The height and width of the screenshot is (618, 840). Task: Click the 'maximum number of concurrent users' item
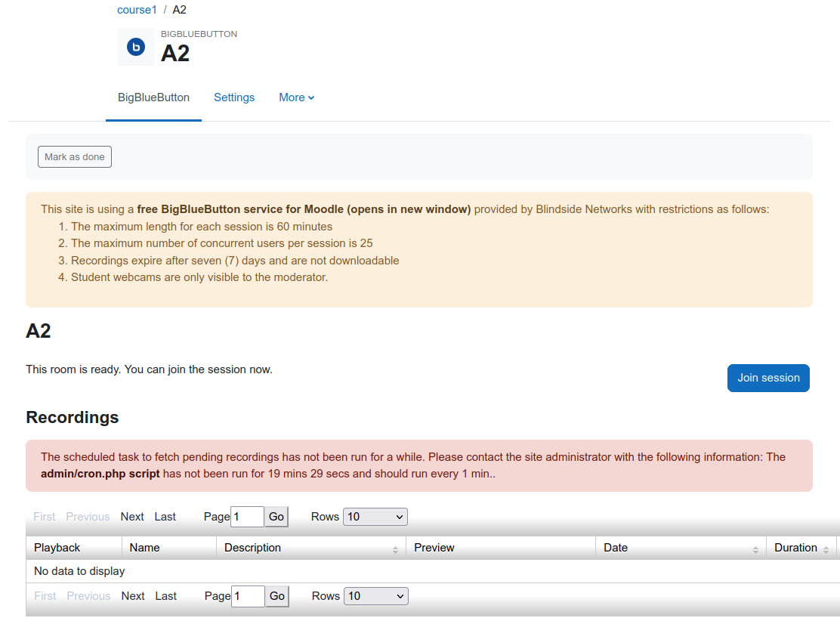click(x=222, y=243)
